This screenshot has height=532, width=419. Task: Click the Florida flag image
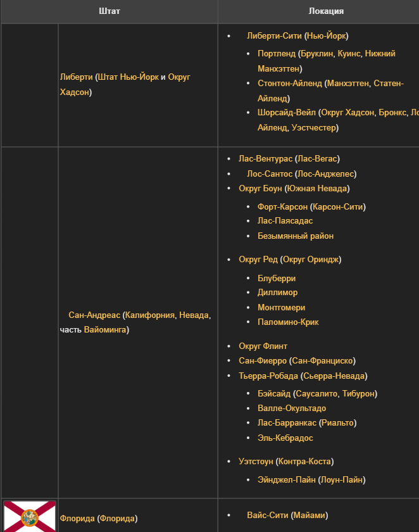pyautogui.click(x=30, y=516)
